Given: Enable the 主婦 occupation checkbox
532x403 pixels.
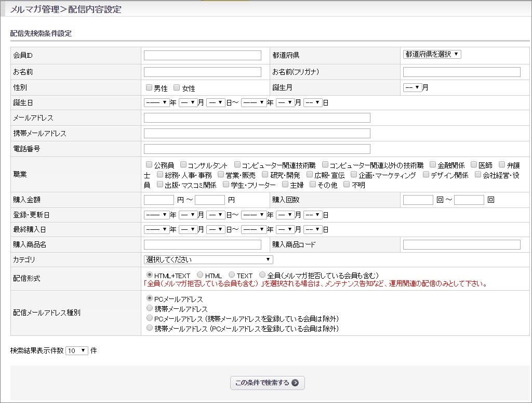Looking at the screenshot, I should coord(284,184).
